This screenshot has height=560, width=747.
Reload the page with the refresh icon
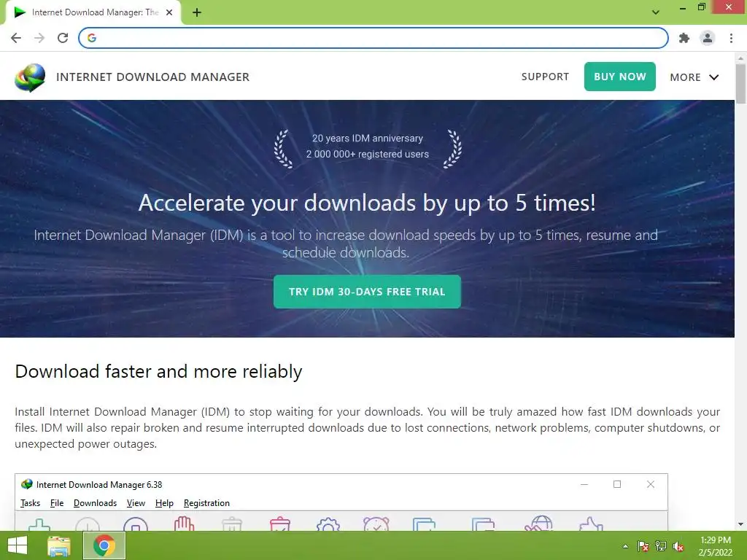point(63,38)
